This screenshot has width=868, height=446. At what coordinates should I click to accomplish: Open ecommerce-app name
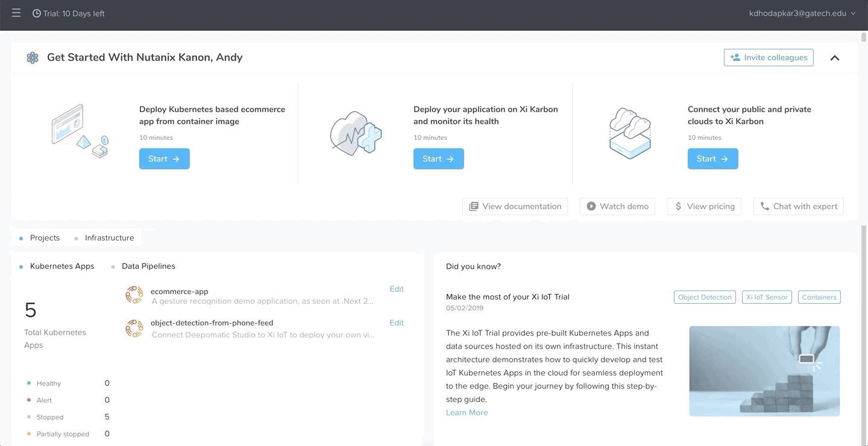tap(180, 291)
